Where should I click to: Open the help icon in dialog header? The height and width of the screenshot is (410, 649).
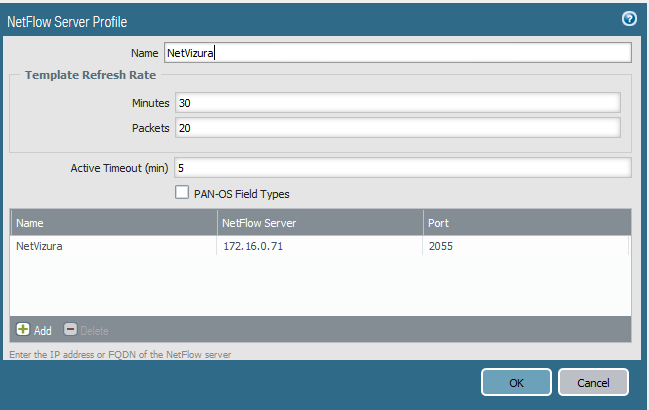click(628, 19)
